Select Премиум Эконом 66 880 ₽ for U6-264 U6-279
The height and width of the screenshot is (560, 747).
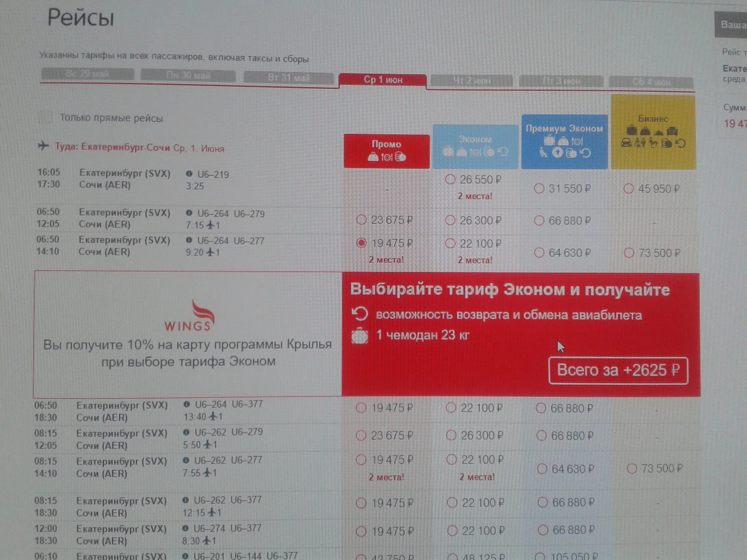tap(539, 221)
